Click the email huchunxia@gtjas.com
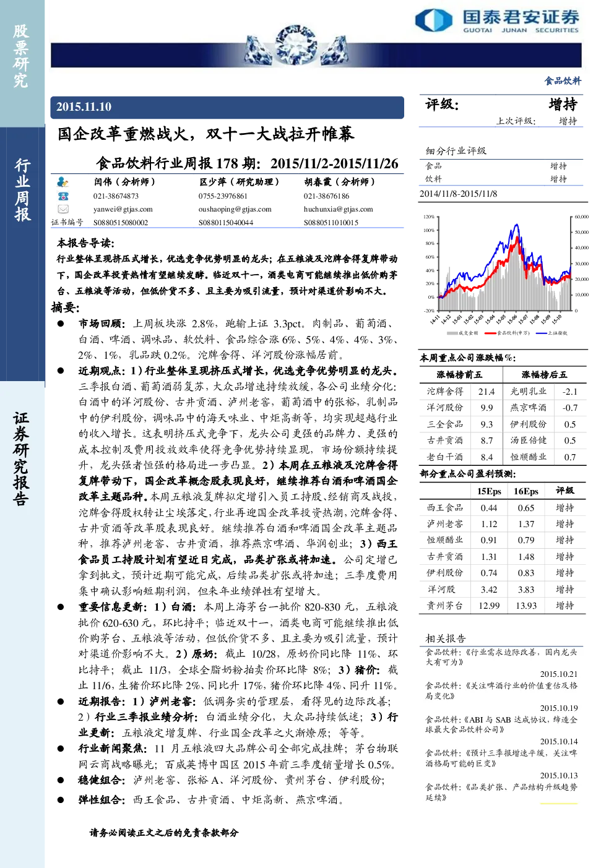The width and height of the screenshot is (614, 868). pyautogui.click(x=339, y=209)
